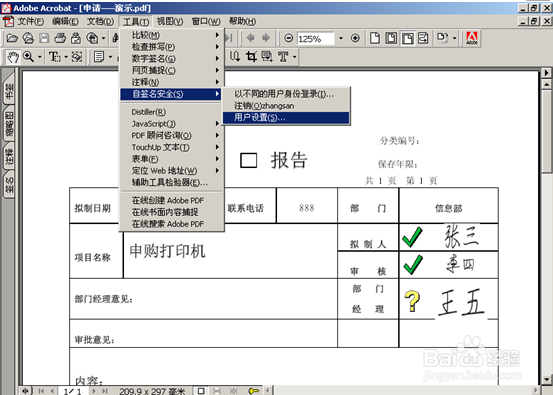553x395 pixels.
Task: Choose 辅助工具检验器(E)... entry
Action: click(172, 183)
